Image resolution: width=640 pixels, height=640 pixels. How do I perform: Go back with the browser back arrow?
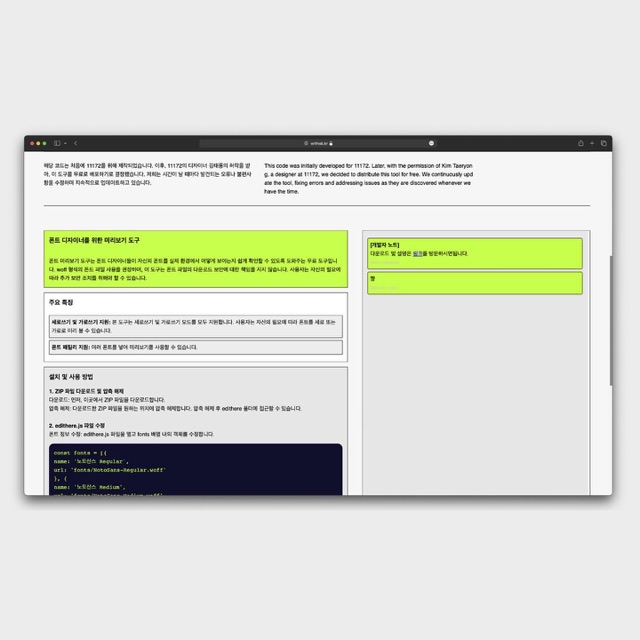(x=76, y=143)
